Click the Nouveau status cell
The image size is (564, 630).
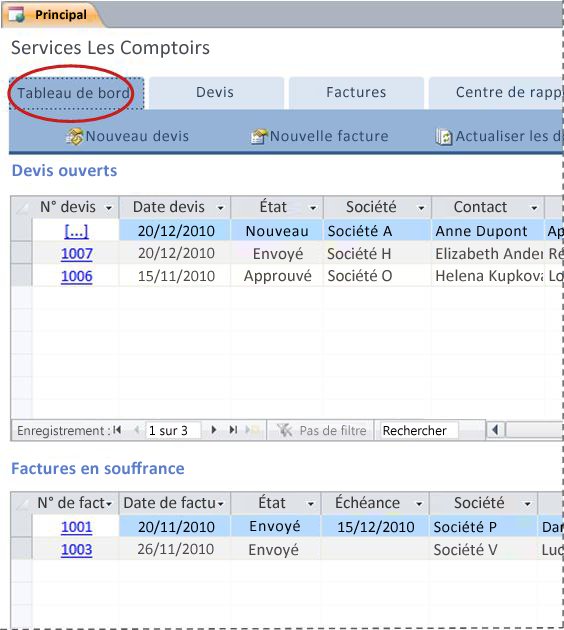(x=277, y=231)
